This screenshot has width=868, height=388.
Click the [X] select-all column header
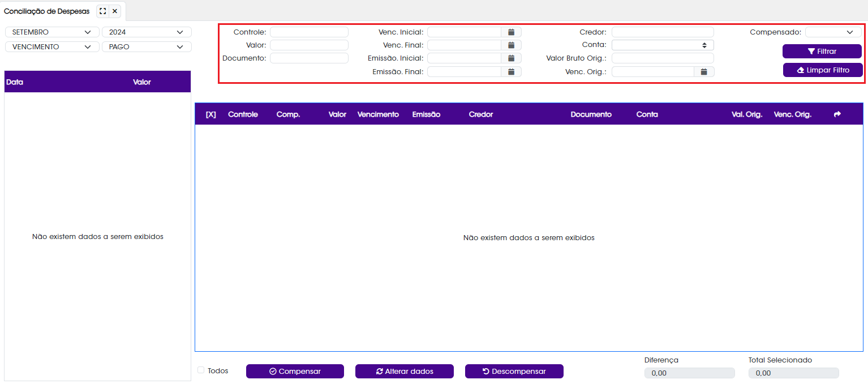(210, 114)
